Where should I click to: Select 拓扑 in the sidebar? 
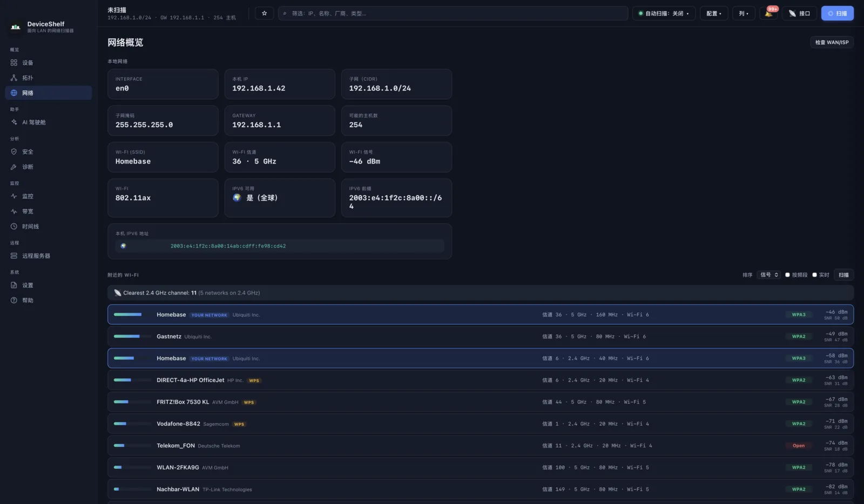tap(49, 78)
